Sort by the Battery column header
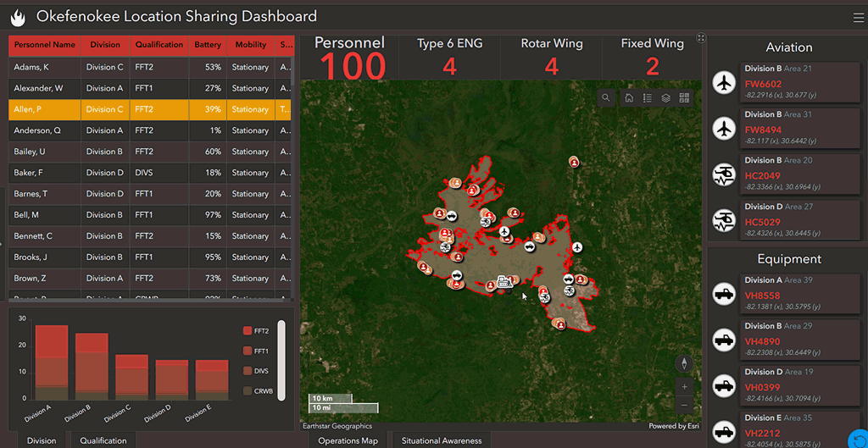The width and height of the screenshot is (868, 448). point(208,45)
